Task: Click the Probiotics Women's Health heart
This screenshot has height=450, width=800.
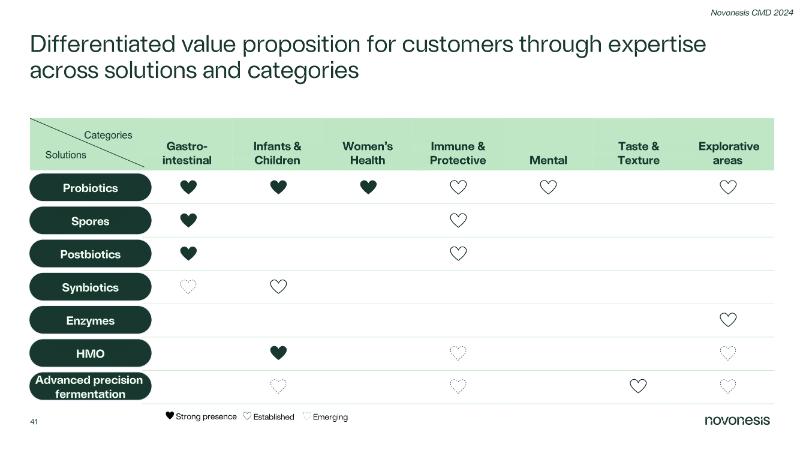Action: pyautogui.click(x=368, y=187)
